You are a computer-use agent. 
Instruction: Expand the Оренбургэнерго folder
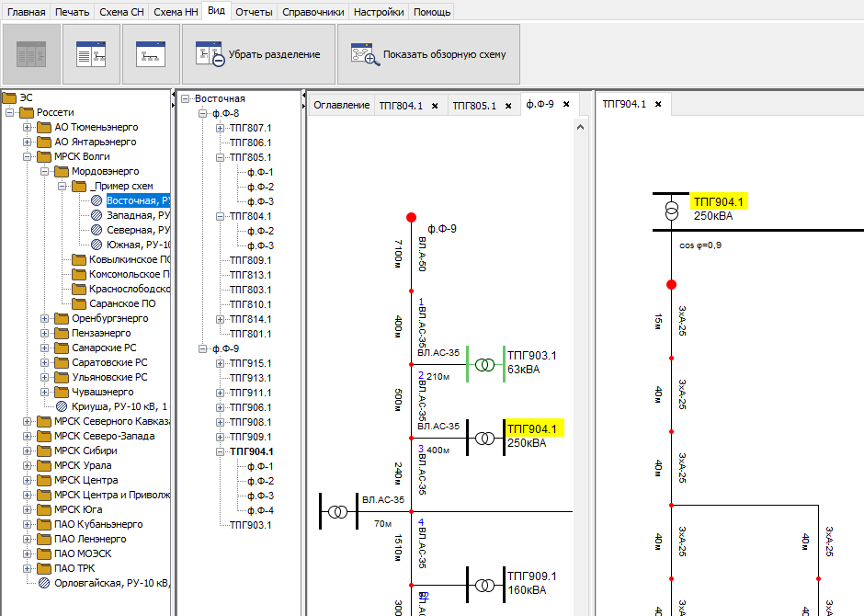(x=45, y=318)
